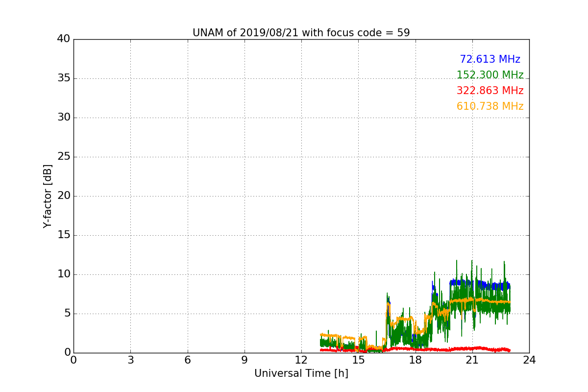Click the 'Y-factor [dB]' axis label
The height and width of the screenshot is (392, 588).
(48, 196)
